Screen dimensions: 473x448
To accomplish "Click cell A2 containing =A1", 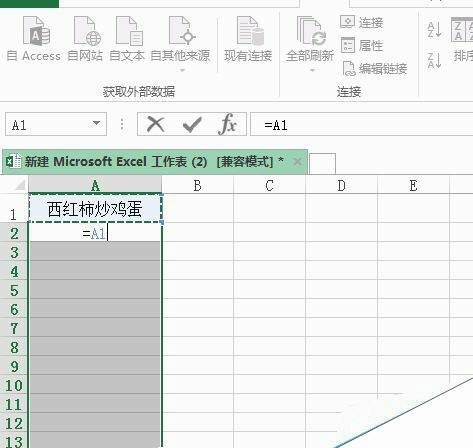I will [95, 233].
